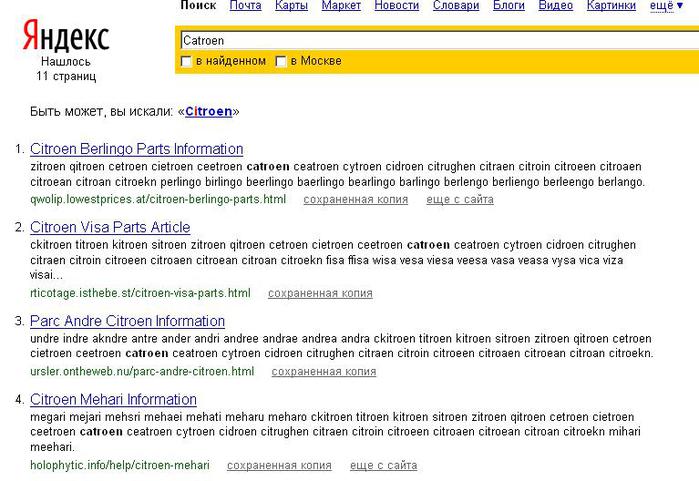Switch to Видео search

point(555,5)
